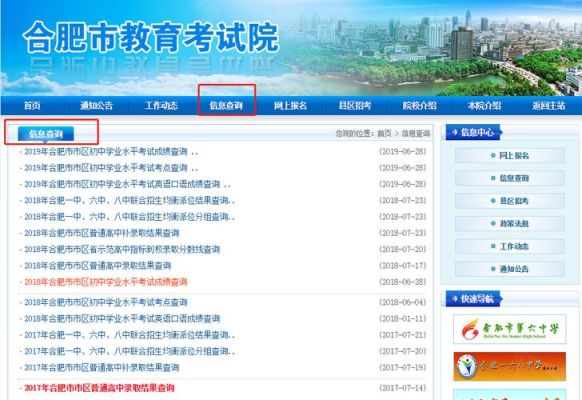Click date text (2018-06-04)
582x400 pixels.
(402, 303)
